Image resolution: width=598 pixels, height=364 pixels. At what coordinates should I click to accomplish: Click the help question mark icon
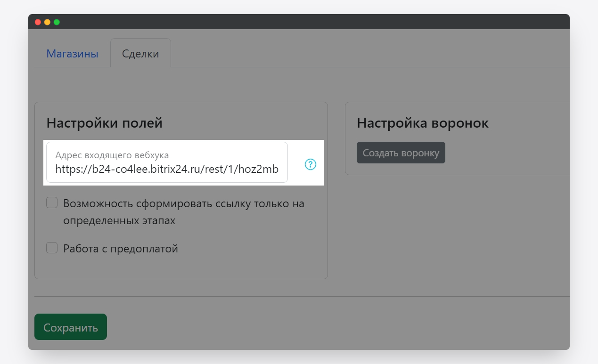311,164
